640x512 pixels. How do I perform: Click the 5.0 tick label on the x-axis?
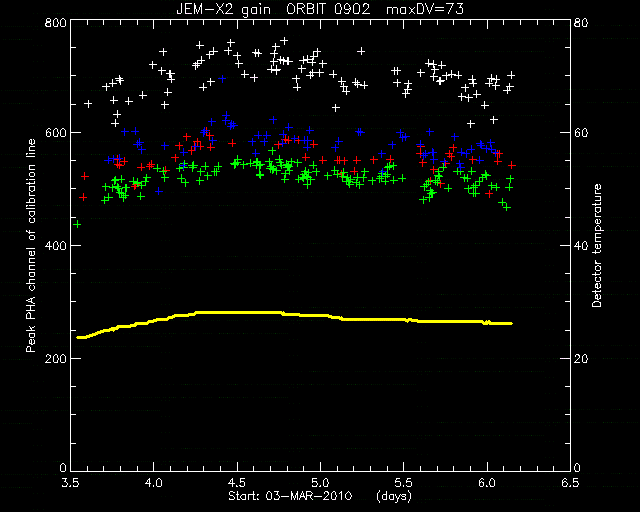click(320, 483)
